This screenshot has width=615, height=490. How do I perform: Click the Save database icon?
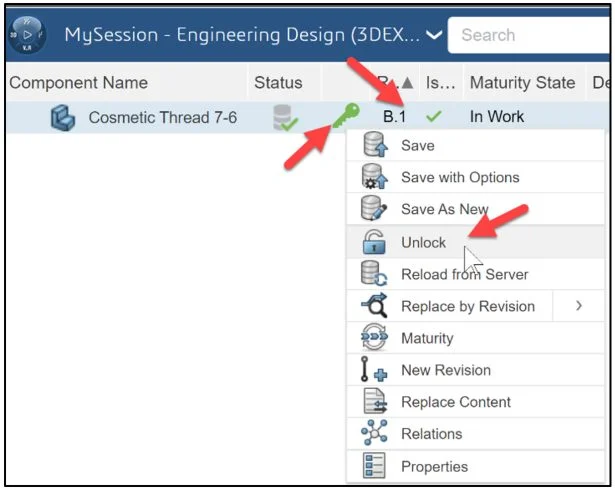[x=375, y=145]
